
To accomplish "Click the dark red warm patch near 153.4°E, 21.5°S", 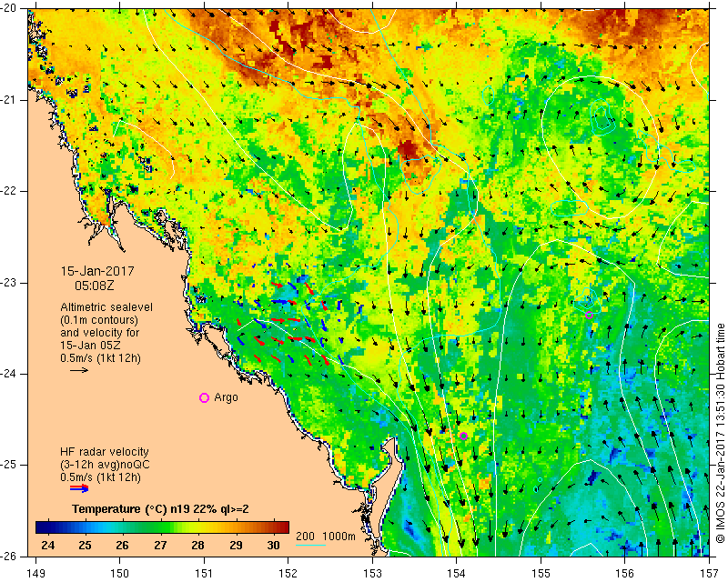I will coord(409,149).
